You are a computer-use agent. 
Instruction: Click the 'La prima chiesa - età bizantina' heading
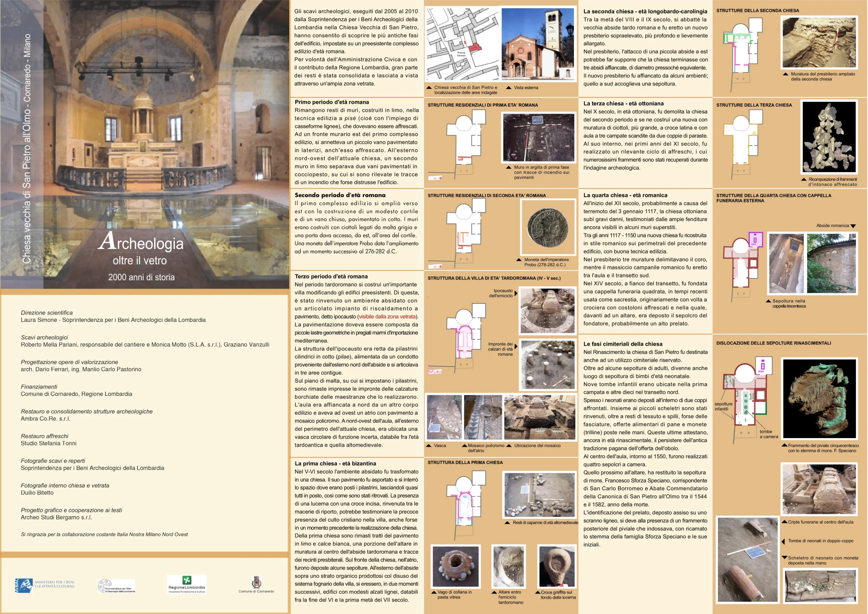[x=335, y=463]
